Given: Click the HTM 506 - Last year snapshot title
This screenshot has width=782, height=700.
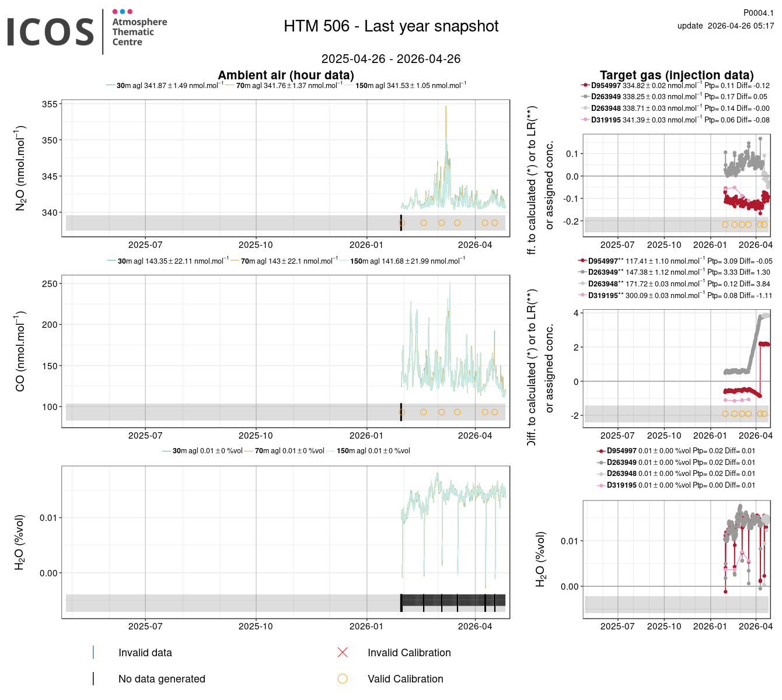Looking at the screenshot, I should 391,26.
